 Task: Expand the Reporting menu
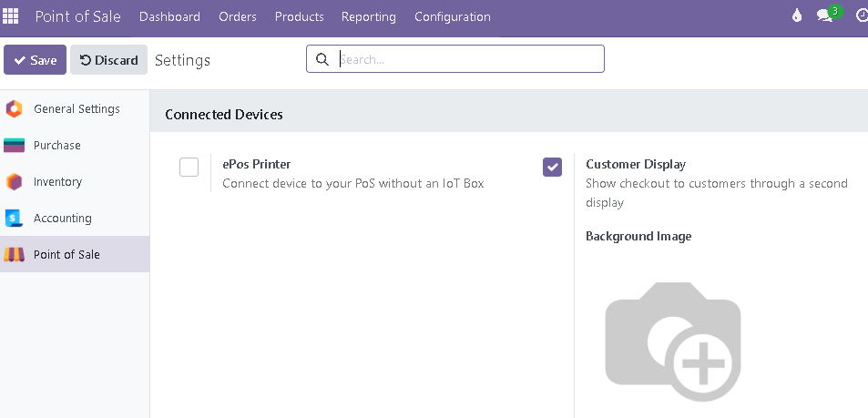[x=369, y=16]
